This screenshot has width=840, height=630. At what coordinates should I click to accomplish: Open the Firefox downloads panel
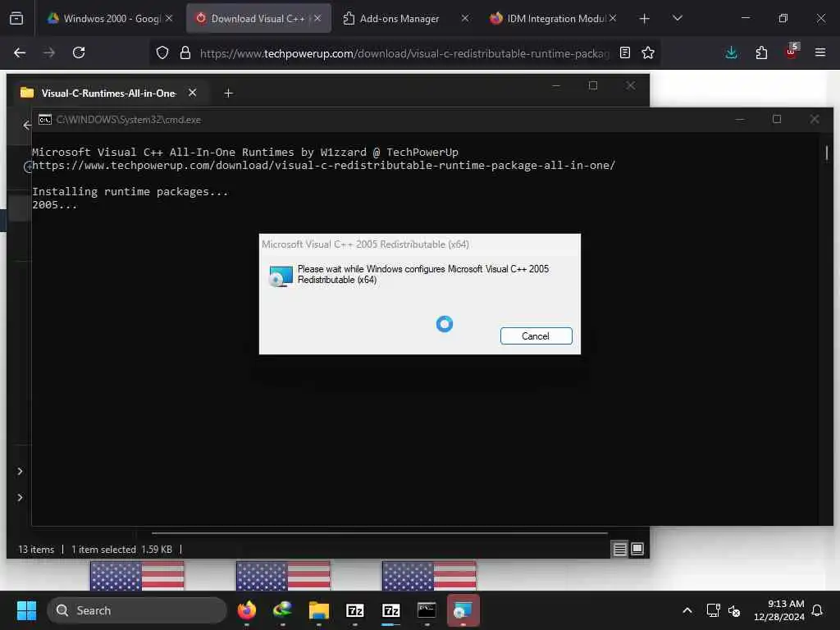click(731, 52)
